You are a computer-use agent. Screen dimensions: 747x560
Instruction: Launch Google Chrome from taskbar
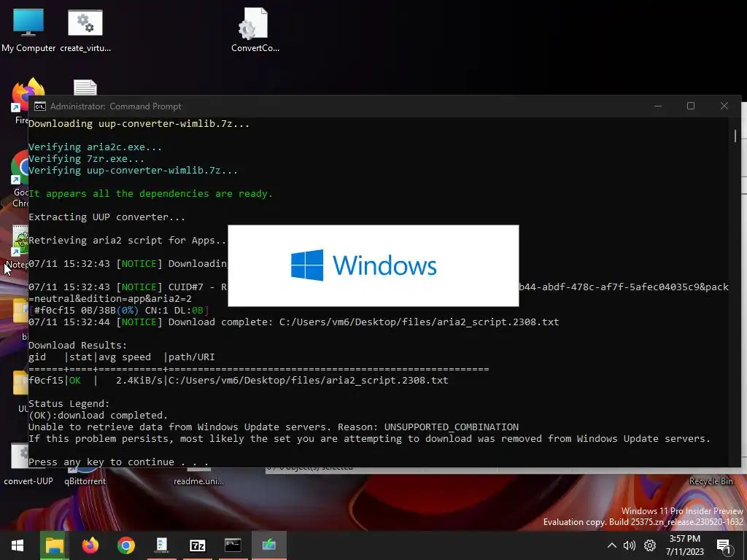[x=125, y=545]
